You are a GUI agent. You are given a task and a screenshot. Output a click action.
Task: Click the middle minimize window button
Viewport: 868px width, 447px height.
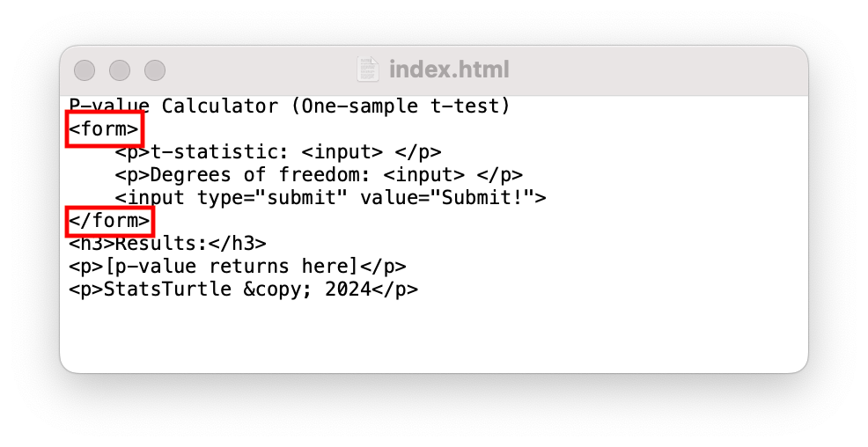(x=120, y=70)
